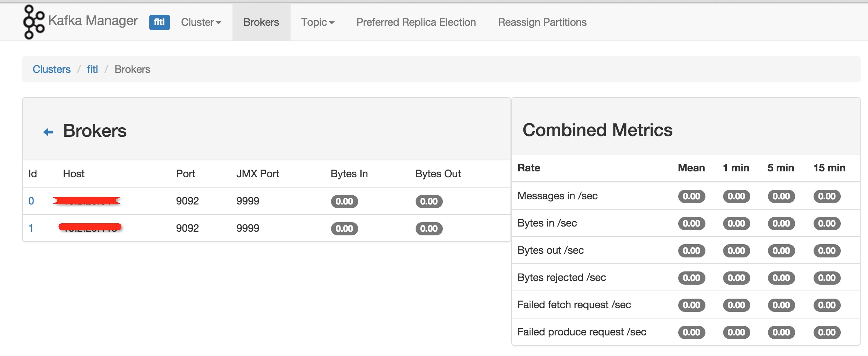Screen dimensions: 868x356
Task: Click broker 1 JMX port 9999 cell
Action: [248, 228]
